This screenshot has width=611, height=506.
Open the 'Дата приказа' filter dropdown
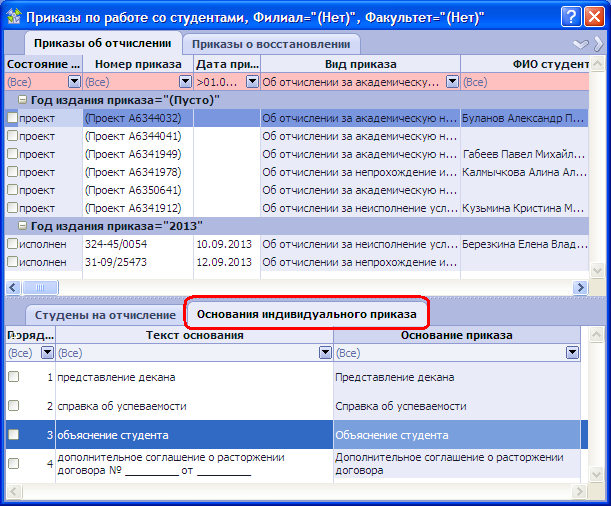coord(252,82)
